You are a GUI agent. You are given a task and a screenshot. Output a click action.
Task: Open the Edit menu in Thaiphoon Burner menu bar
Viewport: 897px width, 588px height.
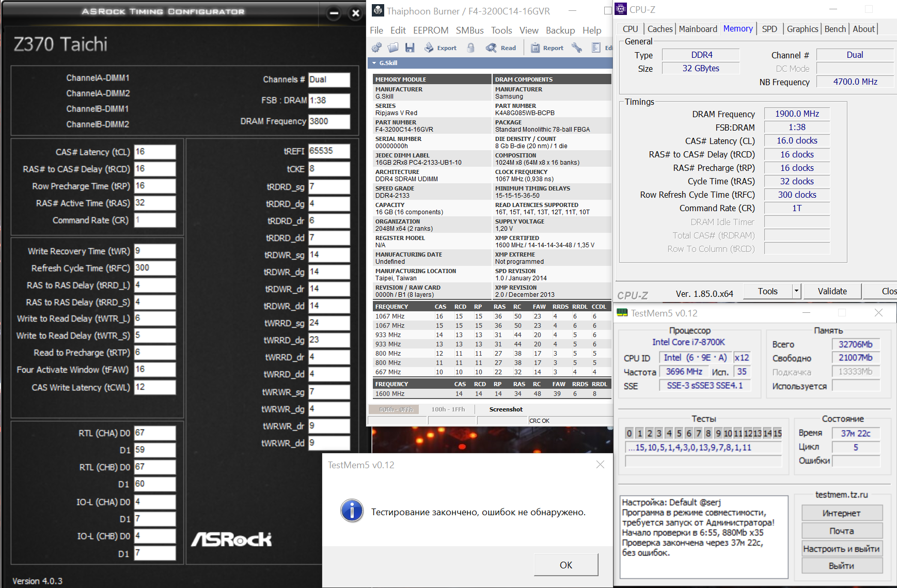click(398, 30)
